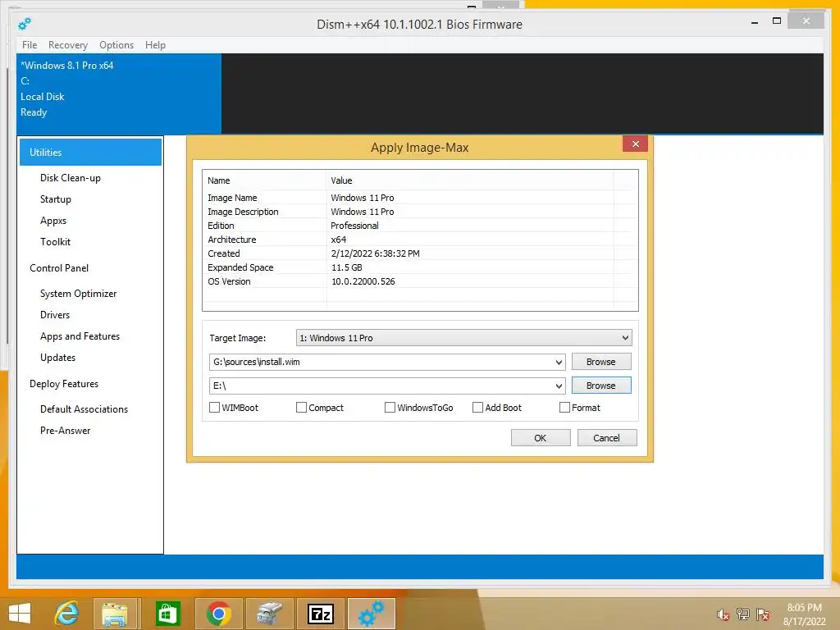Open the disk drive utility taskbar icon
The image size is (840, 630).
click(269, 614)
